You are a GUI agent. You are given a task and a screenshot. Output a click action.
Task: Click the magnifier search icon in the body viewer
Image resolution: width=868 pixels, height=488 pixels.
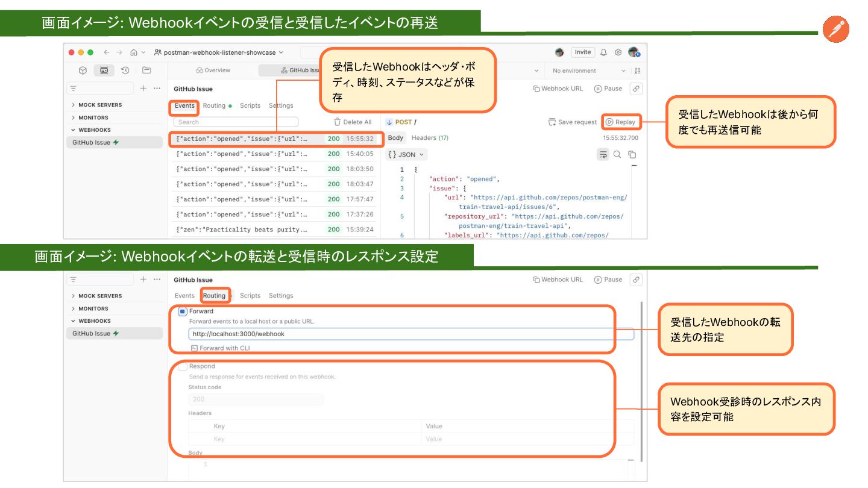(x=617, y=155)
